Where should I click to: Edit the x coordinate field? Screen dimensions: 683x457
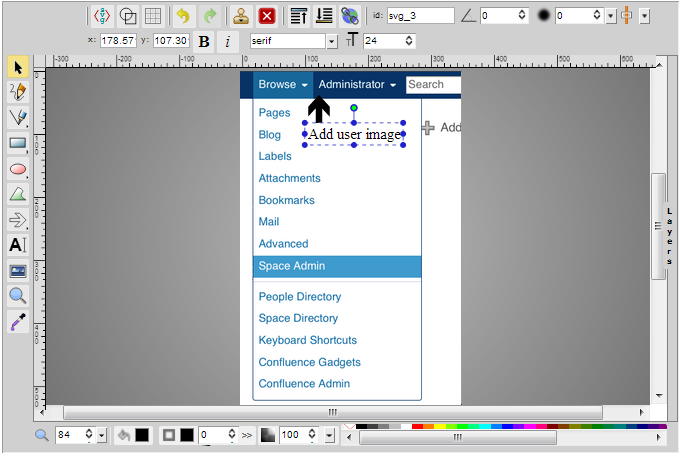(118, 41)
